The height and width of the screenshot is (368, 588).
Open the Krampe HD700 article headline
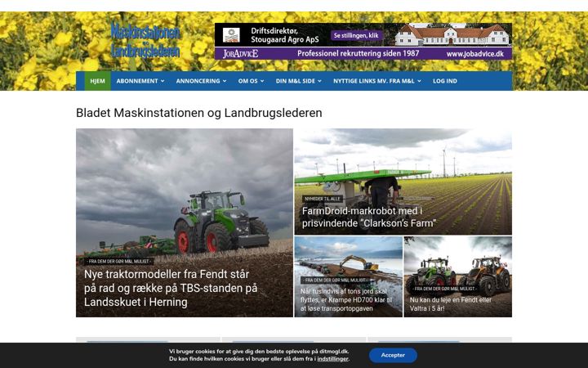click(x=346, y=299)
